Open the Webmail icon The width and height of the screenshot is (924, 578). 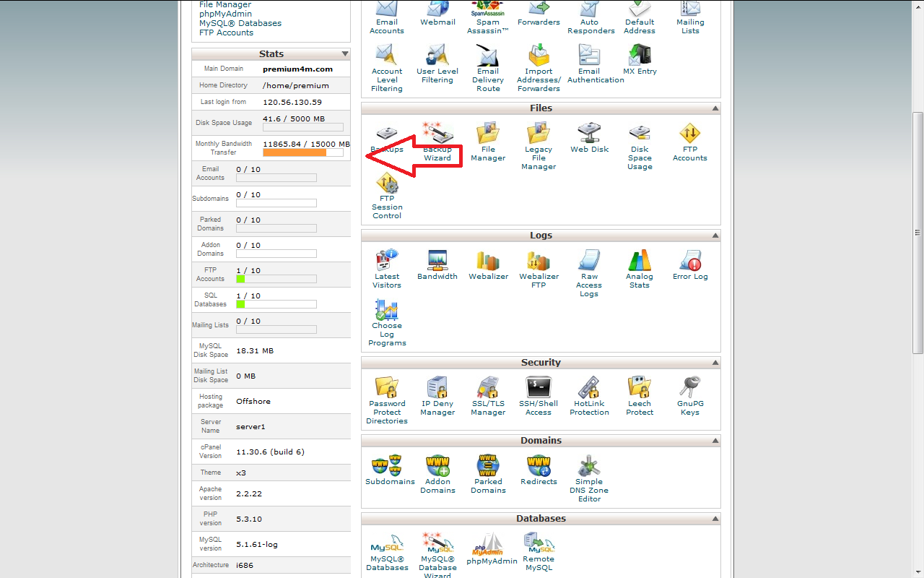[x=437, y=9]
